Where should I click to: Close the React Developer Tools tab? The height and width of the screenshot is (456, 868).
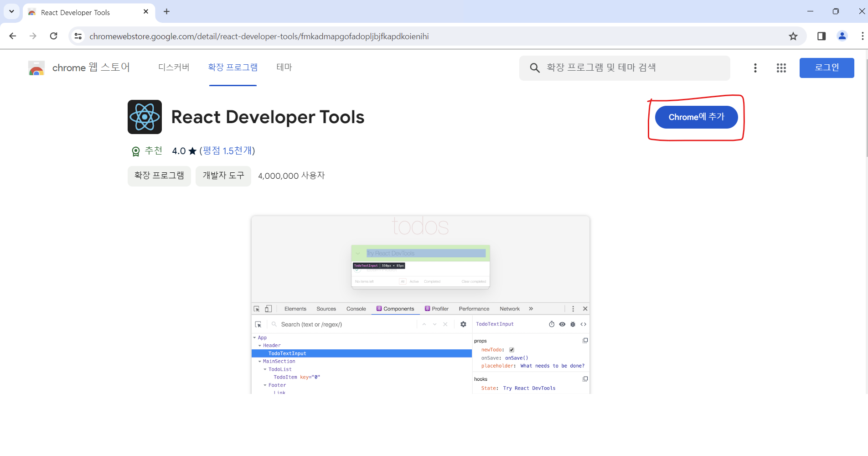click(x=146, y=12)
